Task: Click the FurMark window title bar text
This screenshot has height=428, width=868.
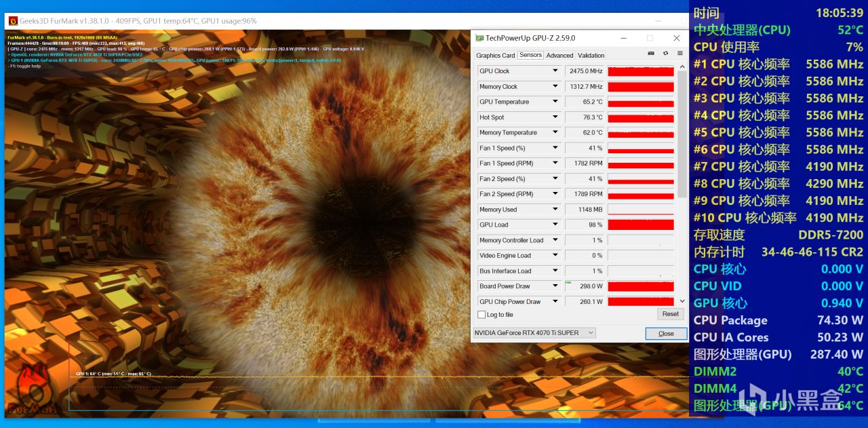Action: coord(139,21)
